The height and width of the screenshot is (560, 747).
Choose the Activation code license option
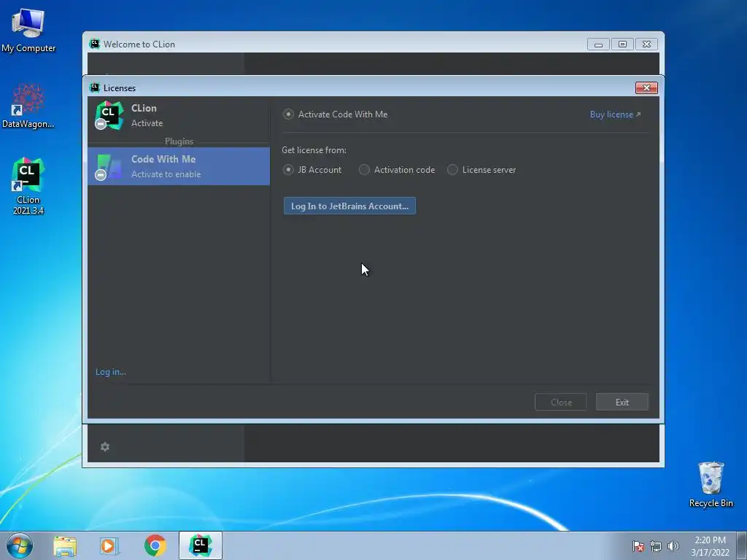364,170
